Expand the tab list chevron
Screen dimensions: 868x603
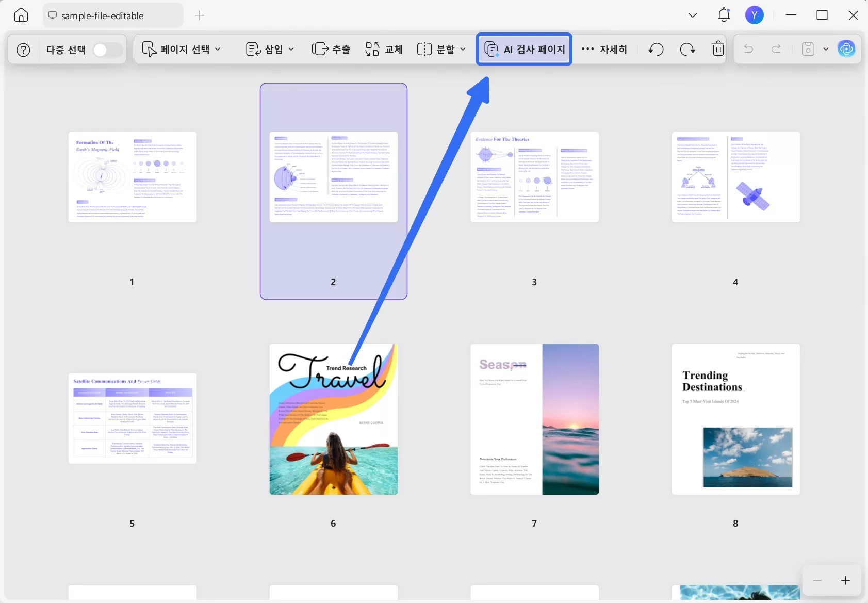click(693, 15)
